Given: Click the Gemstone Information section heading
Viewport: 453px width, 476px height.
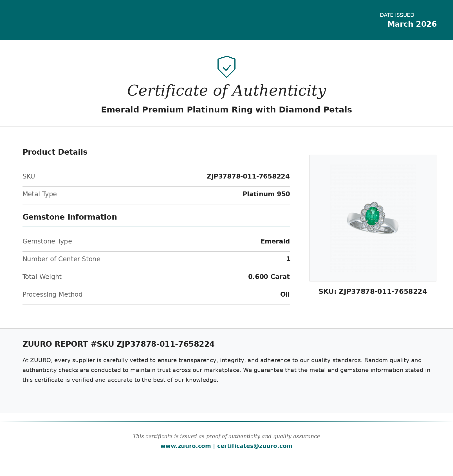Looking at the screenshot, I should [70, 217].
